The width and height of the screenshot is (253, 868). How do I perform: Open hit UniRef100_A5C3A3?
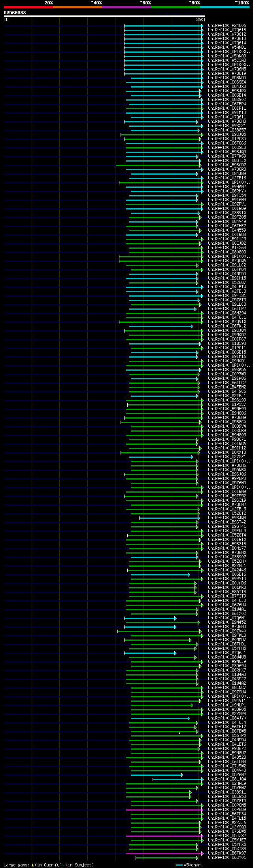click(x=227, y=61)
